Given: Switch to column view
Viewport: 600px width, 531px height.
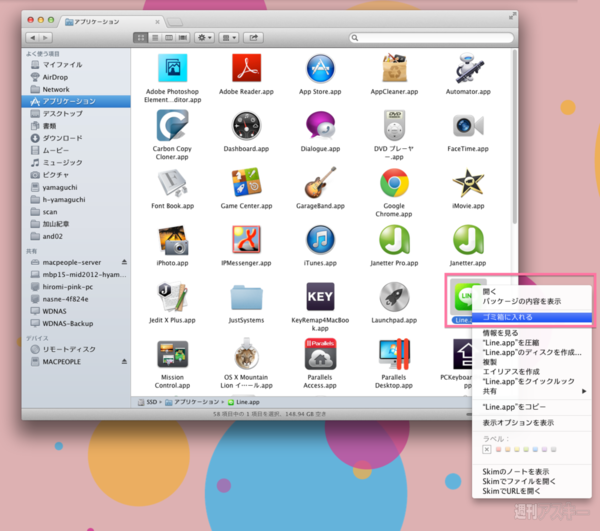Looking at the screenshot, I should tap(169, 37).
